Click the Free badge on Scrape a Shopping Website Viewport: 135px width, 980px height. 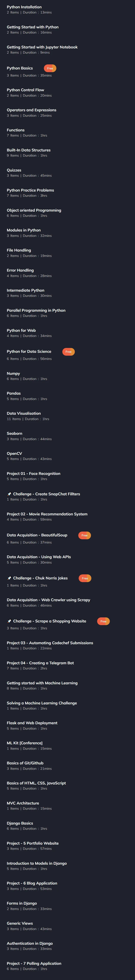pos(103,621)
